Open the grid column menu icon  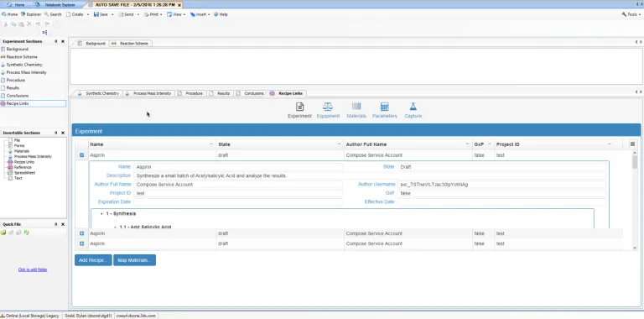click(632, 144)
